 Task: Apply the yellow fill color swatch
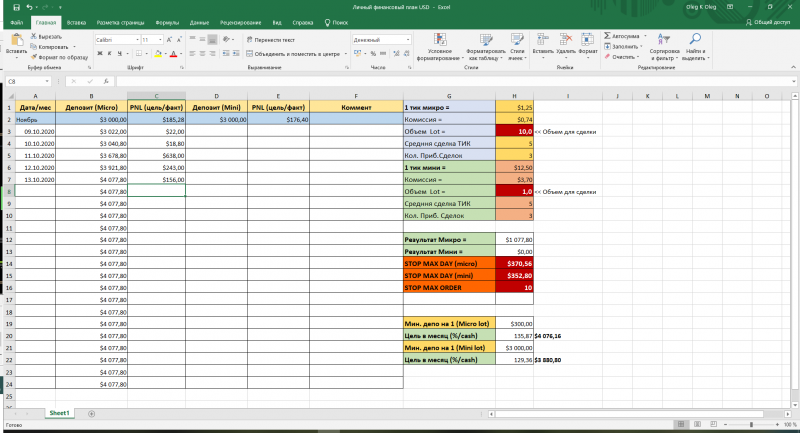[158, 54]
